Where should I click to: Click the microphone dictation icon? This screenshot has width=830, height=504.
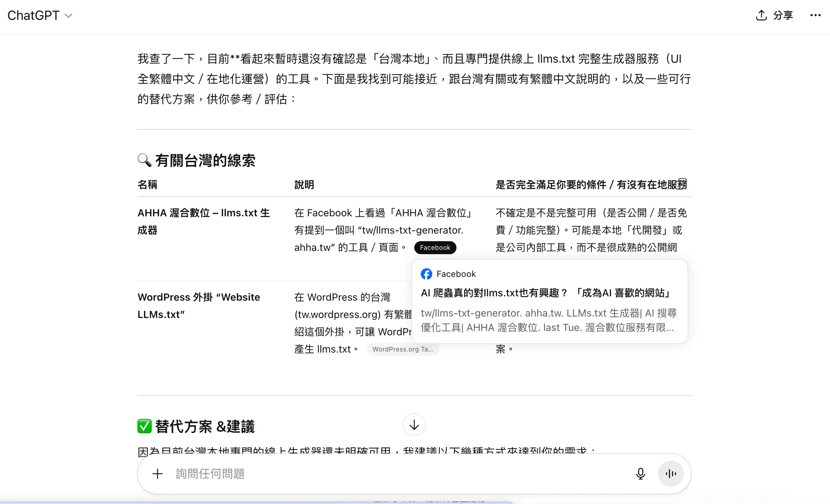640,474
